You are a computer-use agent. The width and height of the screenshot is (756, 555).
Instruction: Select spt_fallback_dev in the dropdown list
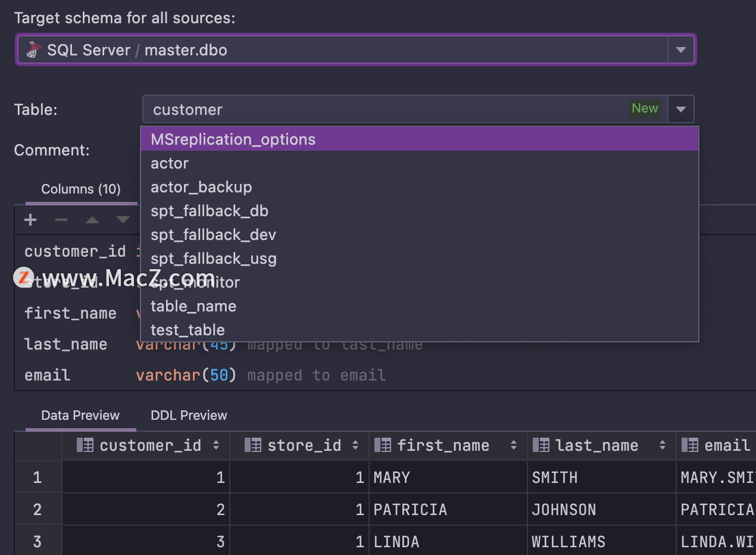419,235
